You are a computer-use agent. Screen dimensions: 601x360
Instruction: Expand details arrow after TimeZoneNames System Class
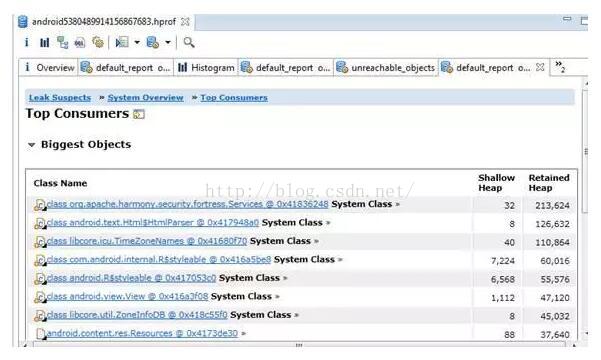(x=316, y=241)
